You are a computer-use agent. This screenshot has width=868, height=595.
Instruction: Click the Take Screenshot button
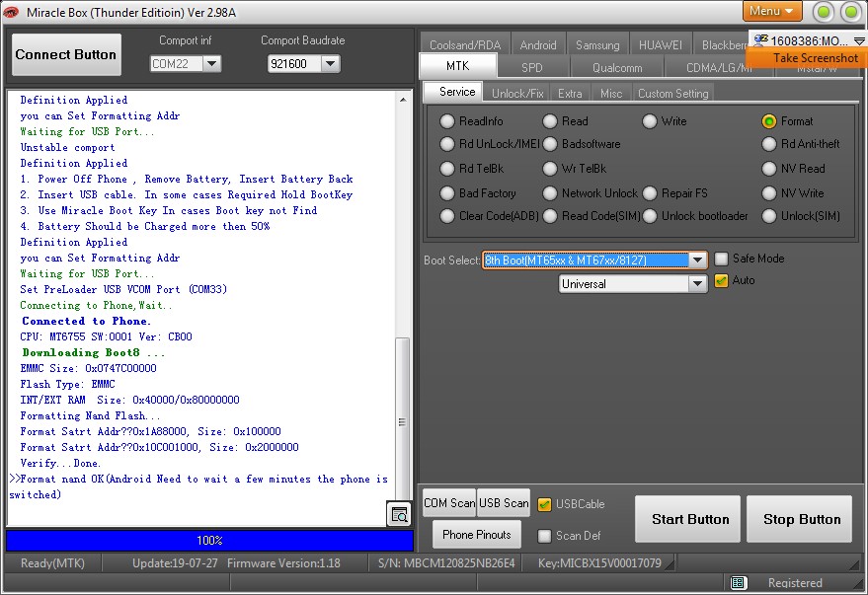pyautogui.click(x=808, y=58)
